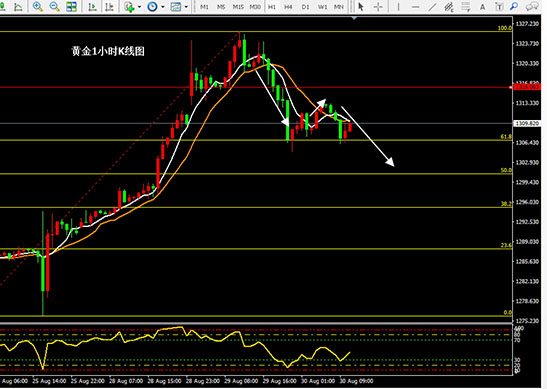Image resolution: width=547 pixels, height=389 pixels.
Task: Draw a vertical line tool
Action: (x=398, y=7)
